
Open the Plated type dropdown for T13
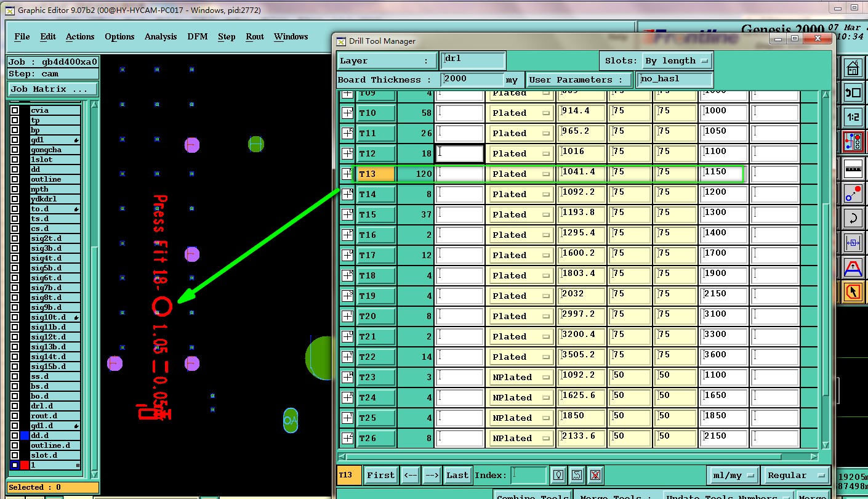pos(521,174)
